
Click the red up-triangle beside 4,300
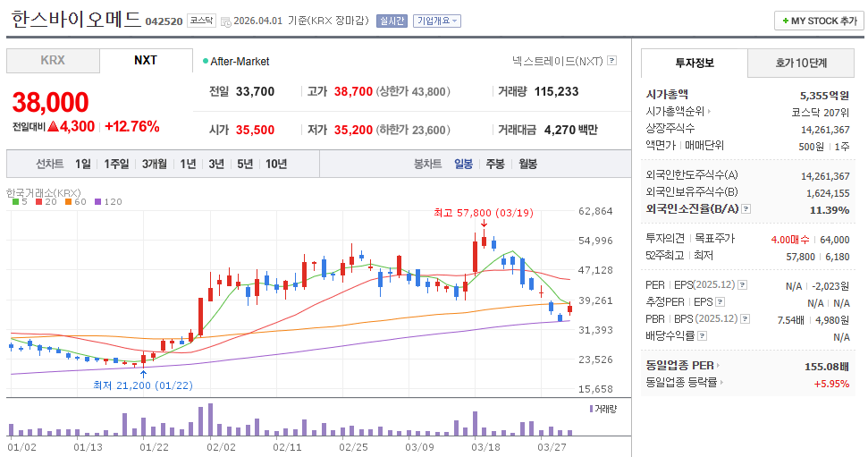click(x=53, y=126)
